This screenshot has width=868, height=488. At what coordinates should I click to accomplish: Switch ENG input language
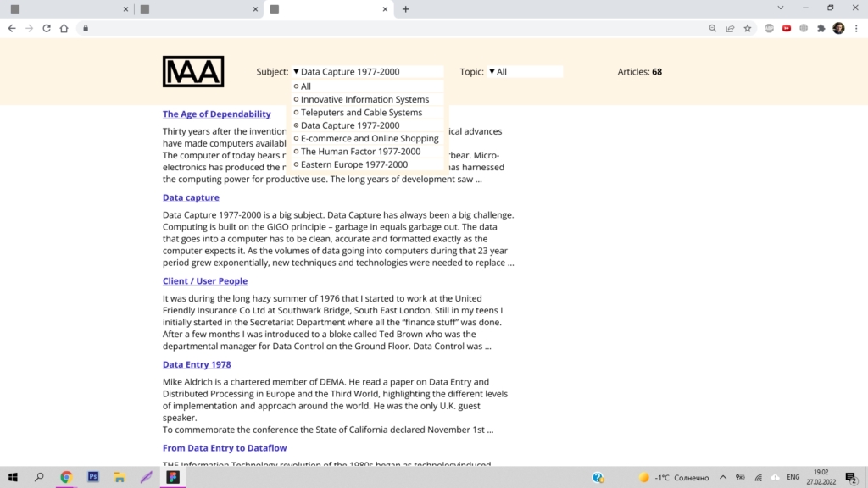[x=793, y=478]
